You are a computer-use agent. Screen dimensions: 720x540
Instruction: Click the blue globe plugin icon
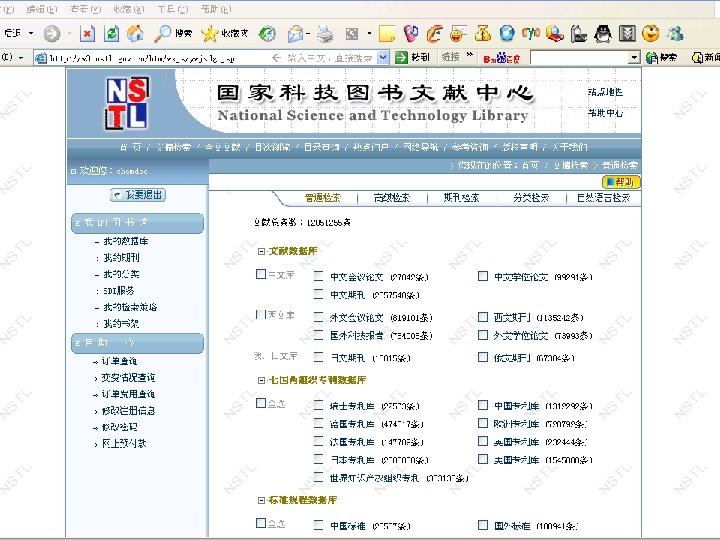[507, 33]
